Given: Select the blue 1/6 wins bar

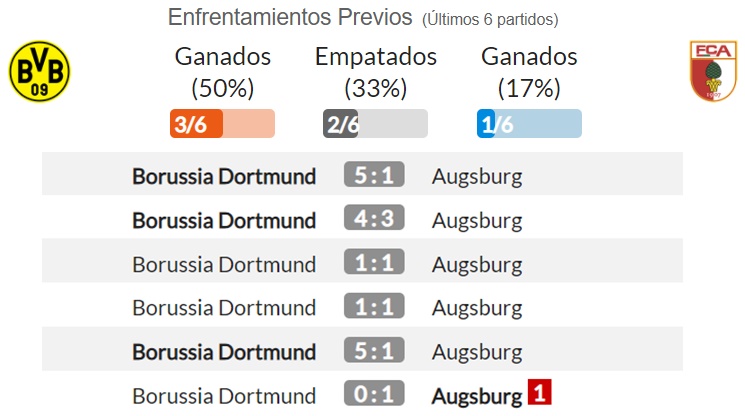Looking at the screenshot, I should [x=529, y=123].
